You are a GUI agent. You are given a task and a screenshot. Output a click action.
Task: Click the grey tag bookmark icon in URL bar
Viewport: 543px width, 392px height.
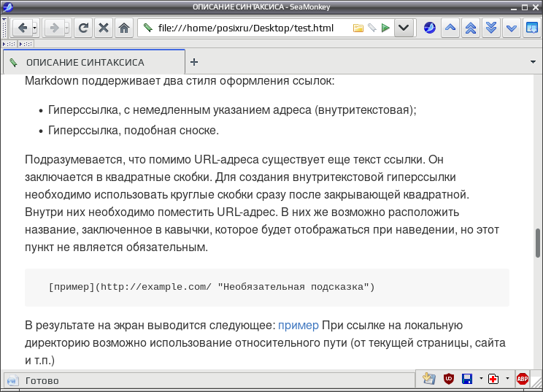pyautogui.click(x=372, y=28)
